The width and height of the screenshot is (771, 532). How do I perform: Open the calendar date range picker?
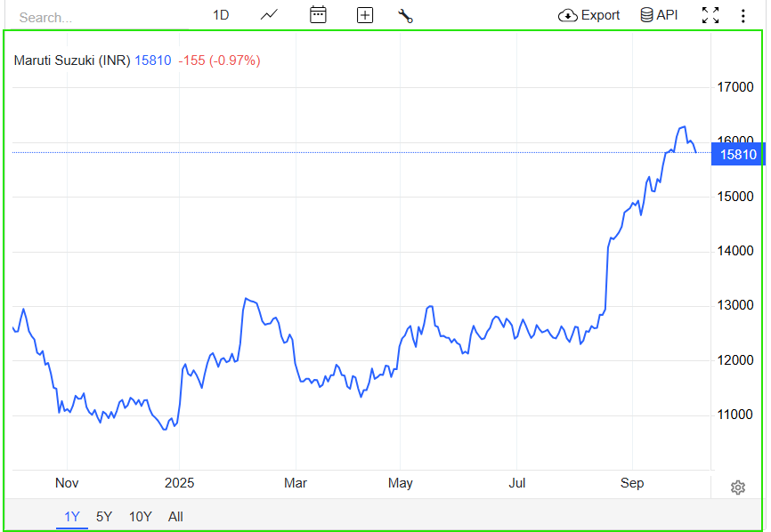pyautogui.click(x=318, y=15)
